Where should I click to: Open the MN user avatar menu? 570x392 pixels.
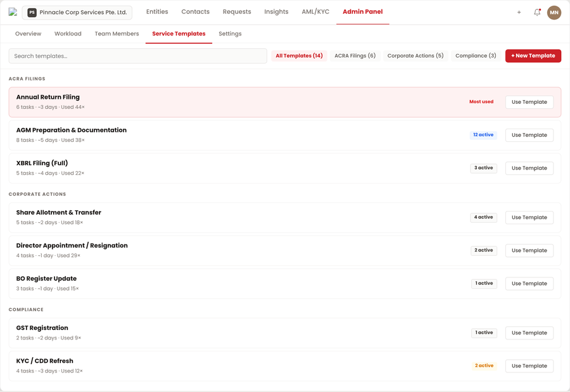pos(554,12)
